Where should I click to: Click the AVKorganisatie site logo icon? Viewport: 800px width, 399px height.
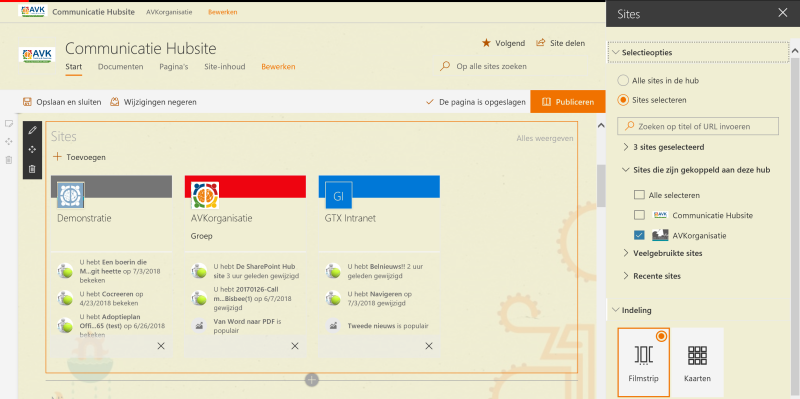tap(205, 195)
